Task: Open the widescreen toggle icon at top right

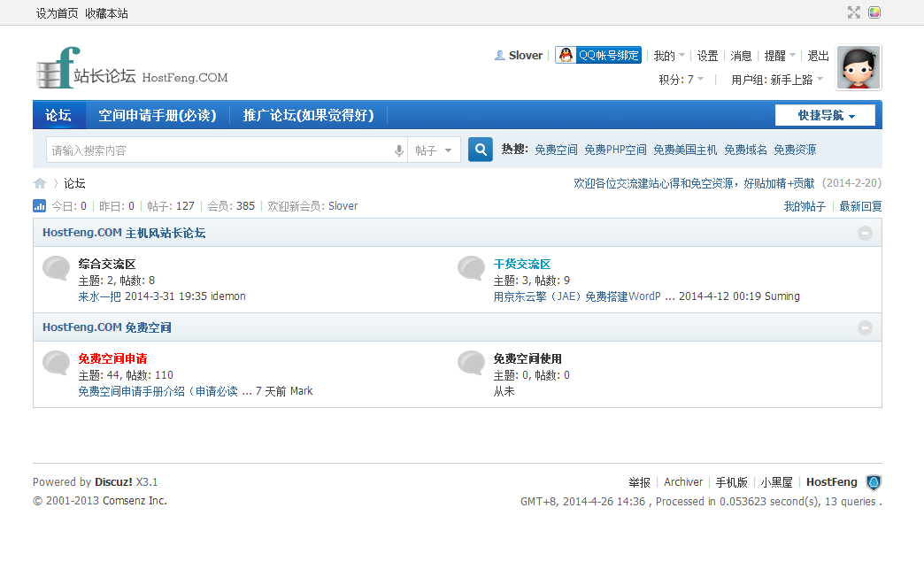Action: click(x=854, y=12)
